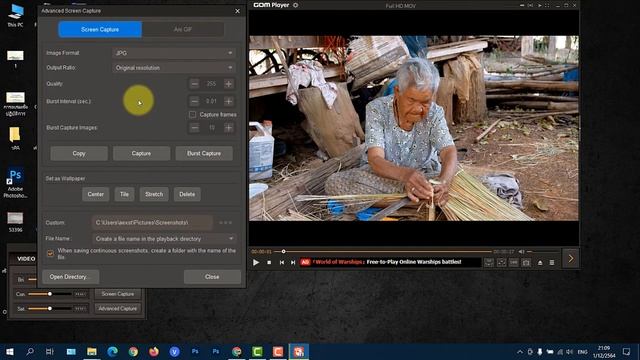Open Task View on the taskbar
Screen dimensions: 640x360
click(50, 351)
